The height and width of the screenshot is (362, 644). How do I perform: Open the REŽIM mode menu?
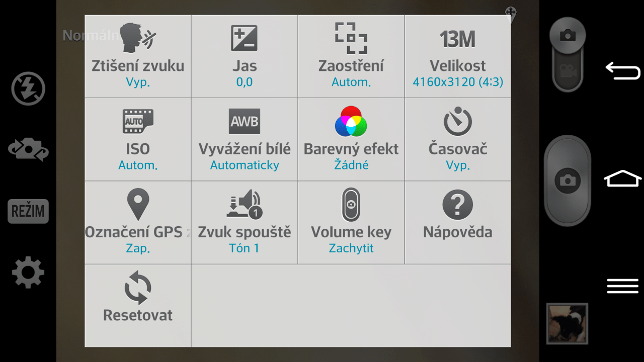28,211
